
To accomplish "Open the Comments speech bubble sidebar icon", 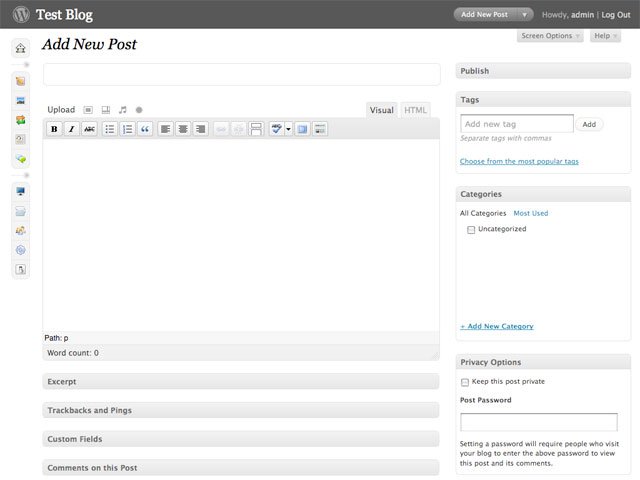I will coord(20,159).
